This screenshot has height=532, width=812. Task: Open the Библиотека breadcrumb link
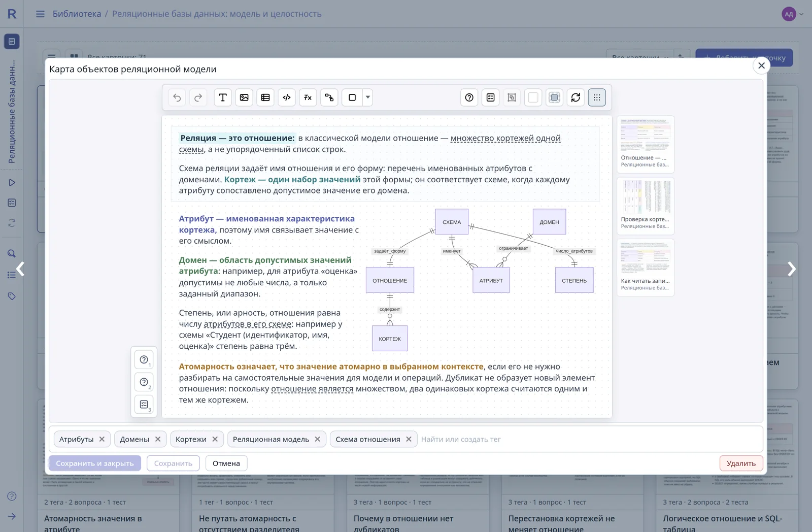[77, 14]
